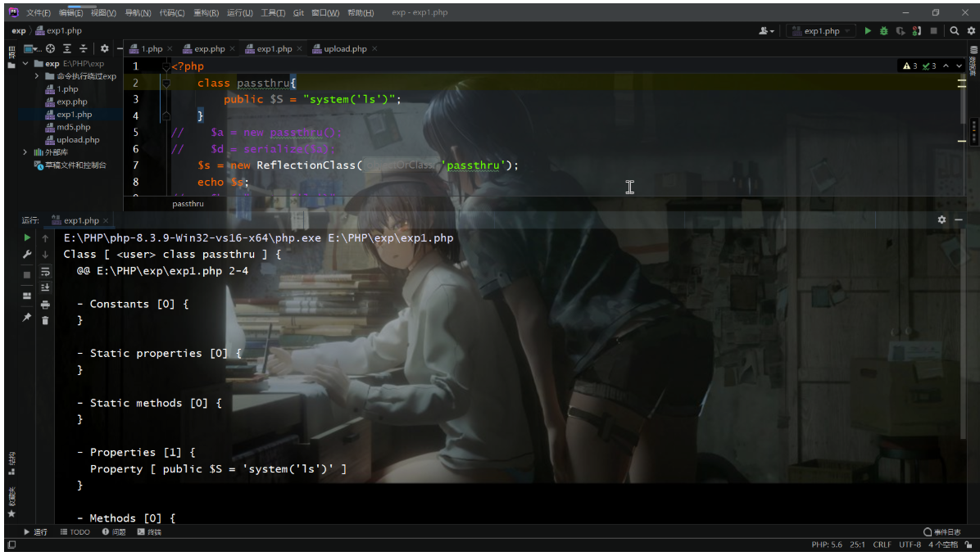Toggle scroll to end of console
This screenshot has height=556, width=980.
[x=45, y=287]
